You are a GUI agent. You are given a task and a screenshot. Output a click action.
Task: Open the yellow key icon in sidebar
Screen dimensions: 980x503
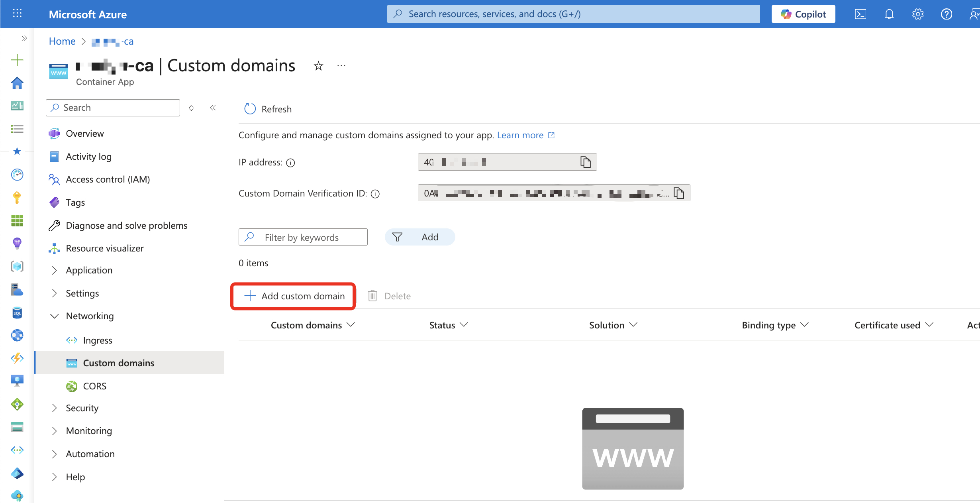(x=17, y=197)
